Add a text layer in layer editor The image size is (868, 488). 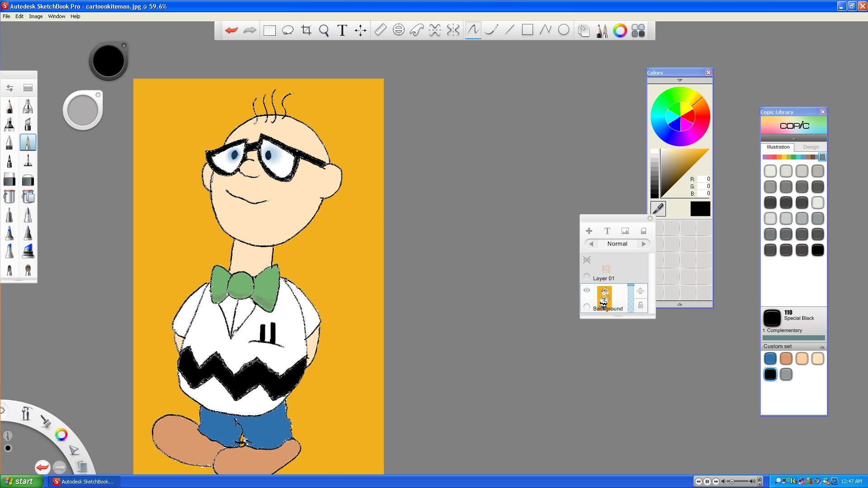tap(607, 231)
